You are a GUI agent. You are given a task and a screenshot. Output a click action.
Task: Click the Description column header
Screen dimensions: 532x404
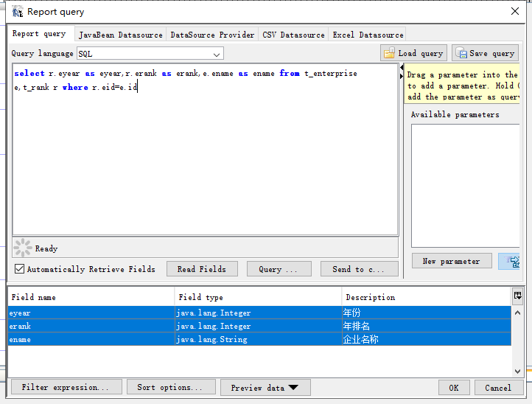click(427, 297)
